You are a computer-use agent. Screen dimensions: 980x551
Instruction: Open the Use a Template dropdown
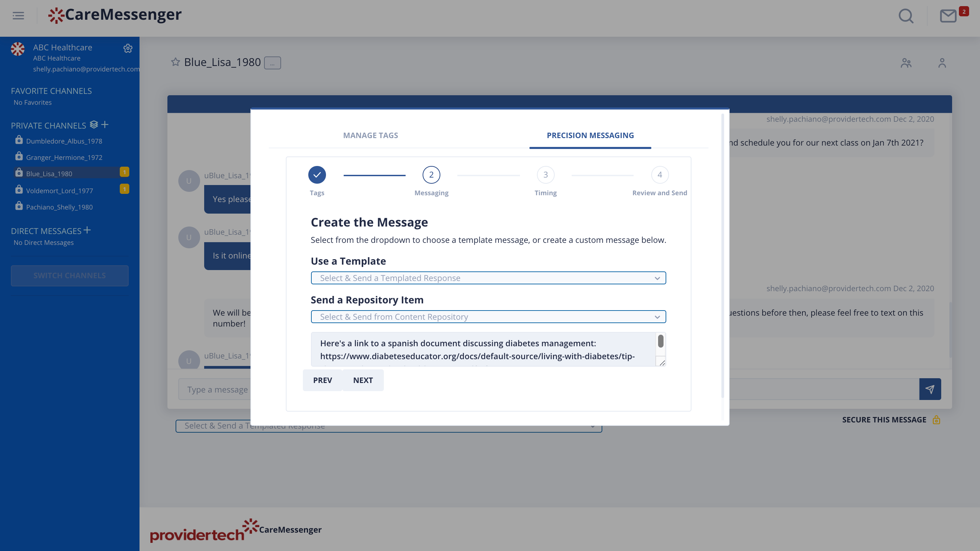click(488, 278)
